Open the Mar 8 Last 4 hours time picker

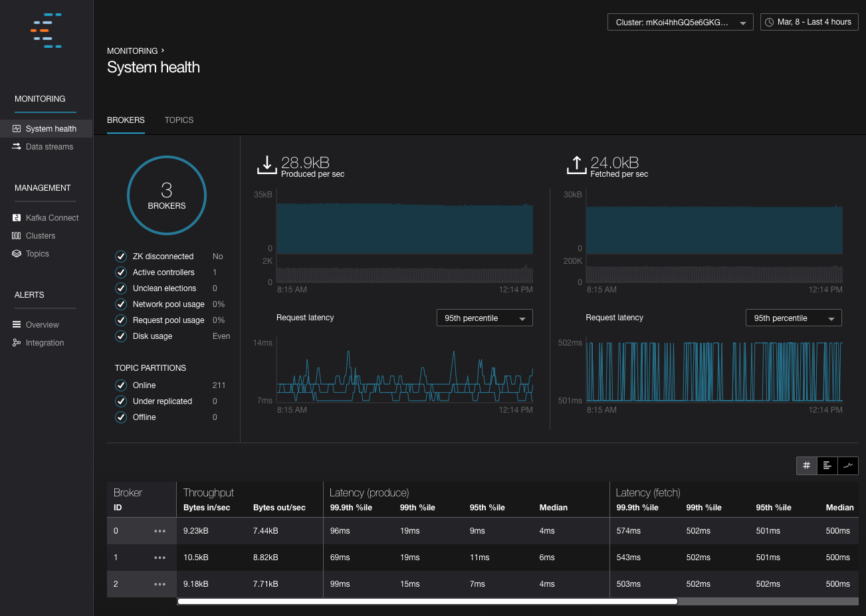tap(810, 22)
